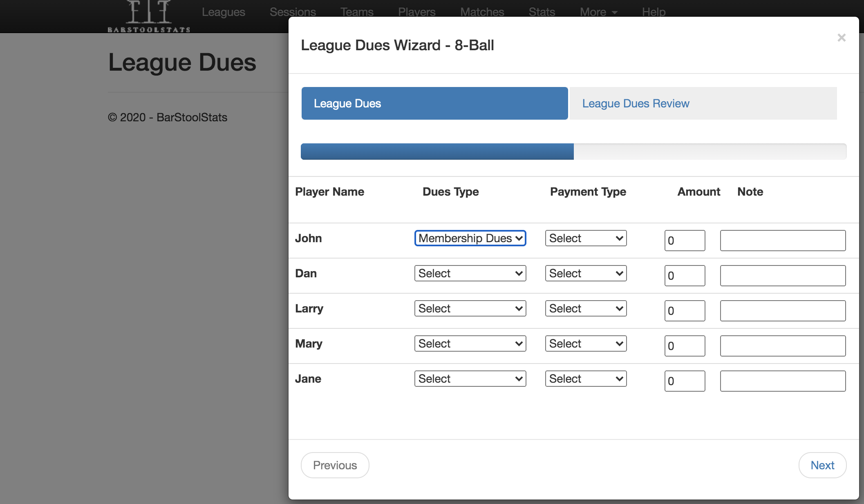Select the League Dues wizard tab

coord(434,103)
